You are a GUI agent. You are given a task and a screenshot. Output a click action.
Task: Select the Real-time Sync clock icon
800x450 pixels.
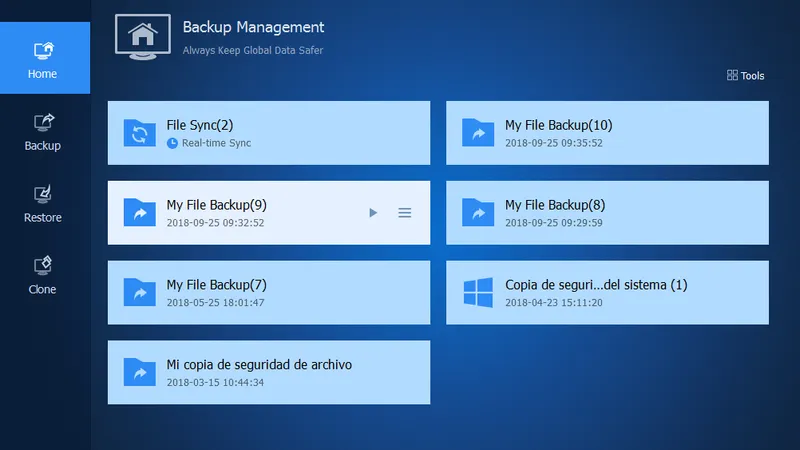coord(172,143)
